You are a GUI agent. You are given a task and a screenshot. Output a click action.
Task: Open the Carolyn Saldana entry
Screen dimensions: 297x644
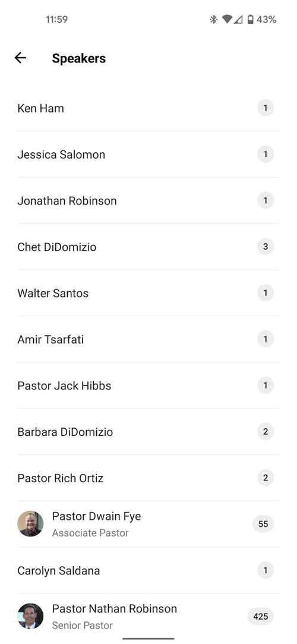pos(148,570)
